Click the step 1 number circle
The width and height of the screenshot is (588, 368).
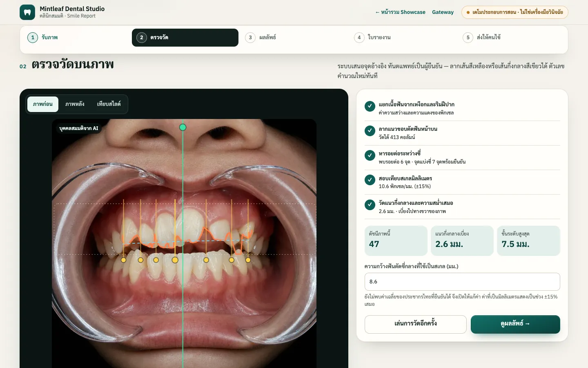pyautogui.click(x=33, y=38)
